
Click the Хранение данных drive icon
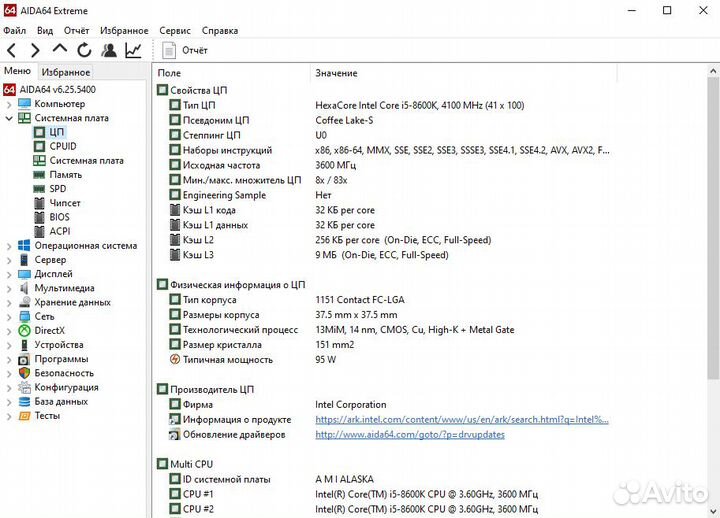click(24, 302)
